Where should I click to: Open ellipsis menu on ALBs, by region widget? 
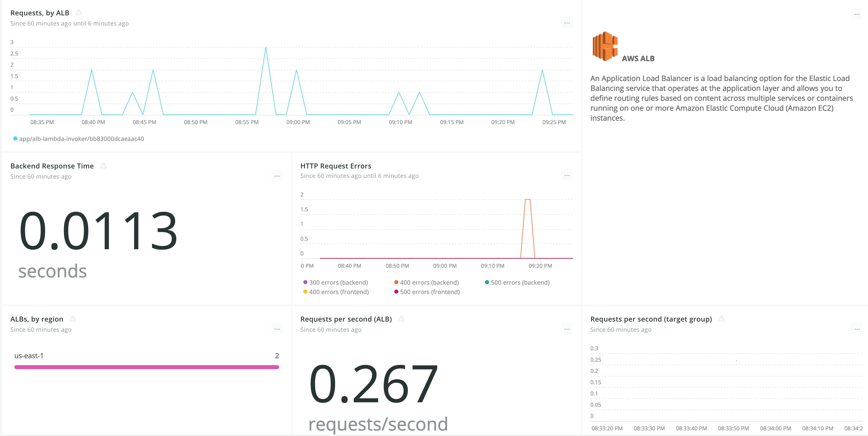coord(277,329)
